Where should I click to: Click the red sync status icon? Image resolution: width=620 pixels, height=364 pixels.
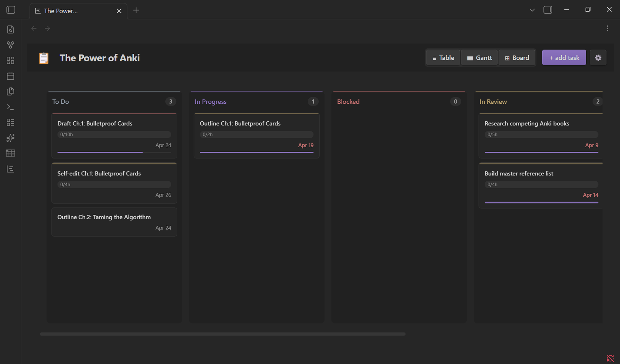point(610,358)
